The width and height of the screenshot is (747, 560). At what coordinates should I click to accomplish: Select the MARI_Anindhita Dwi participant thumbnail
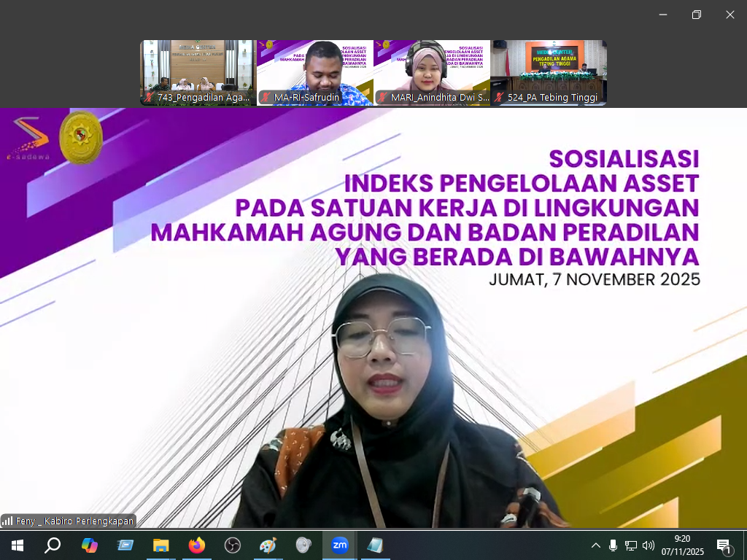tap(431, 73)
